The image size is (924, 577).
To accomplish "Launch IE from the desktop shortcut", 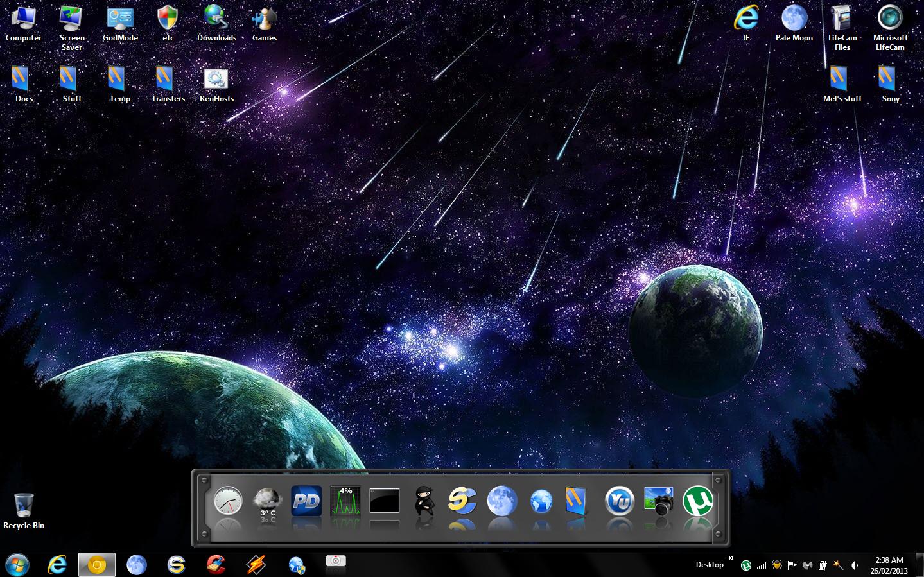I will pos(746,24).
